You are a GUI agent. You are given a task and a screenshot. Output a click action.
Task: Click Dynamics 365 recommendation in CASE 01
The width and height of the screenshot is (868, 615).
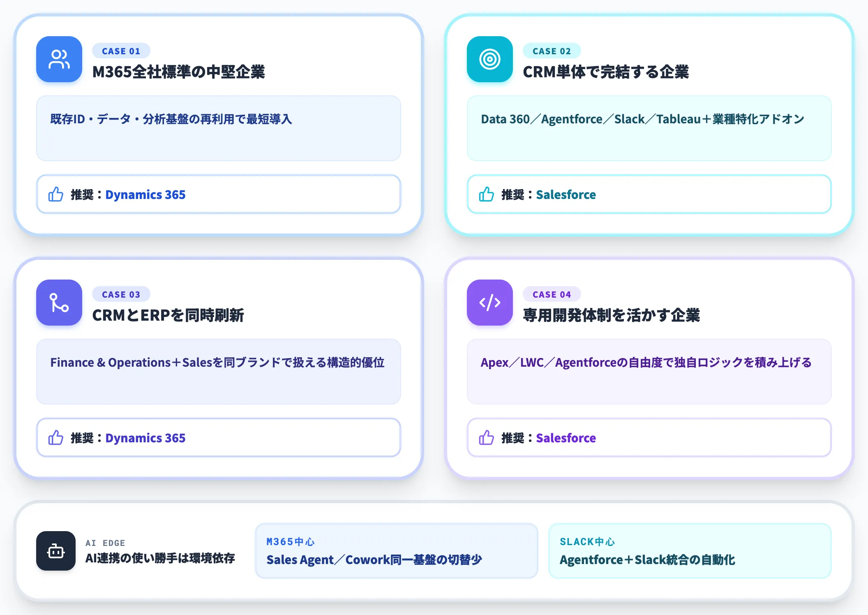(x=145, y=194)
